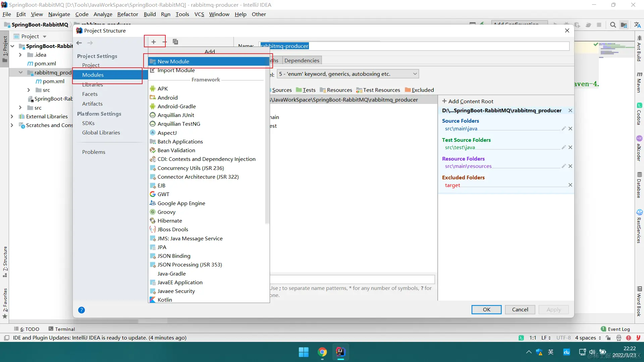Viewport: 644px width, 362px height.
Task: Mark folder as Resources
Action: [336, 90]
